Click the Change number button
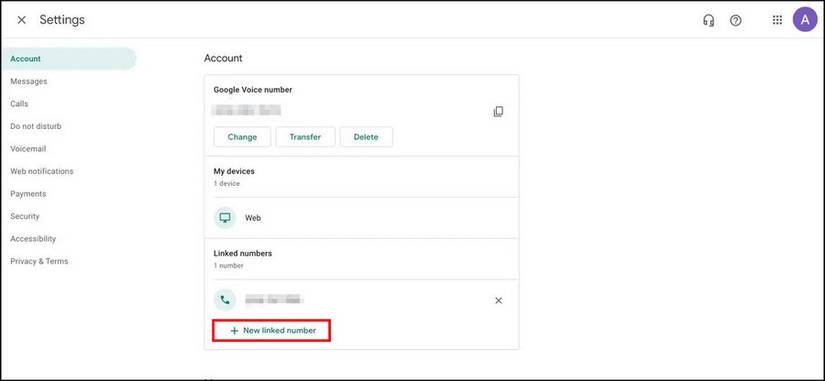 243,137
